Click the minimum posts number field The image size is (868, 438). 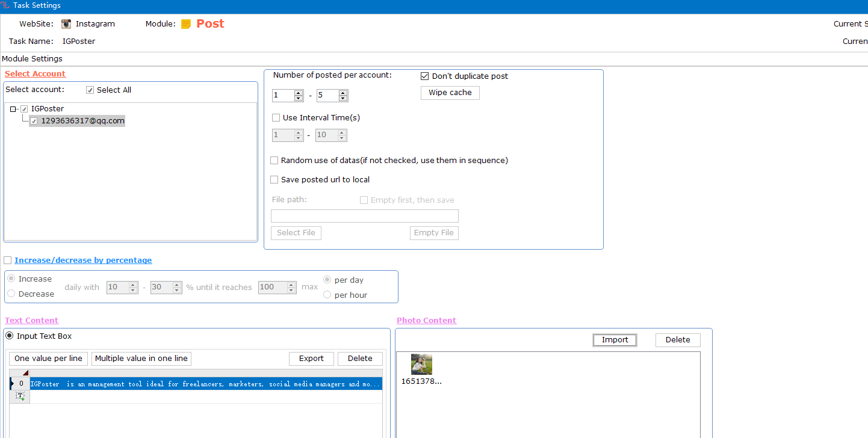click(x=283, y=96)
